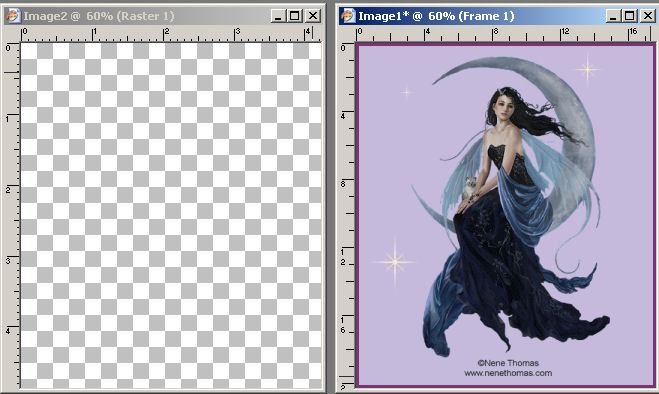Maximize the Image2 window

coord(295,16)
